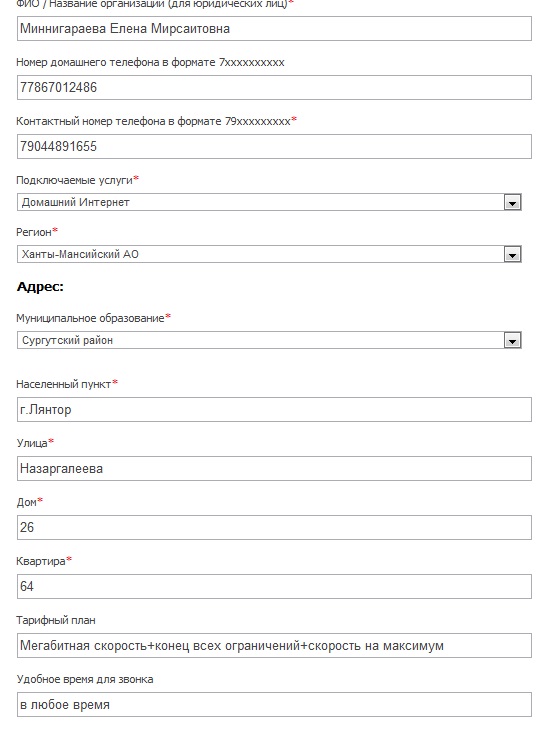
Task: Click the Квартира field containing 64
Action: pos(274,586)
